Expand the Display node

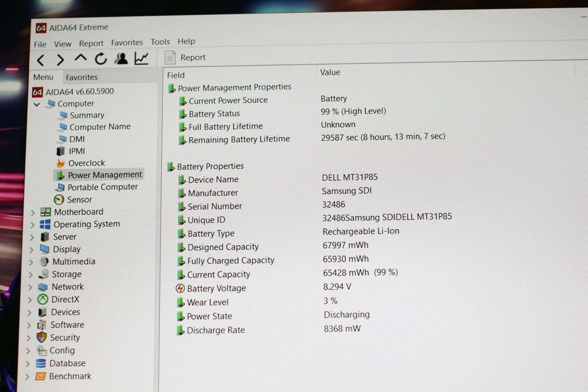coord(32,250)
